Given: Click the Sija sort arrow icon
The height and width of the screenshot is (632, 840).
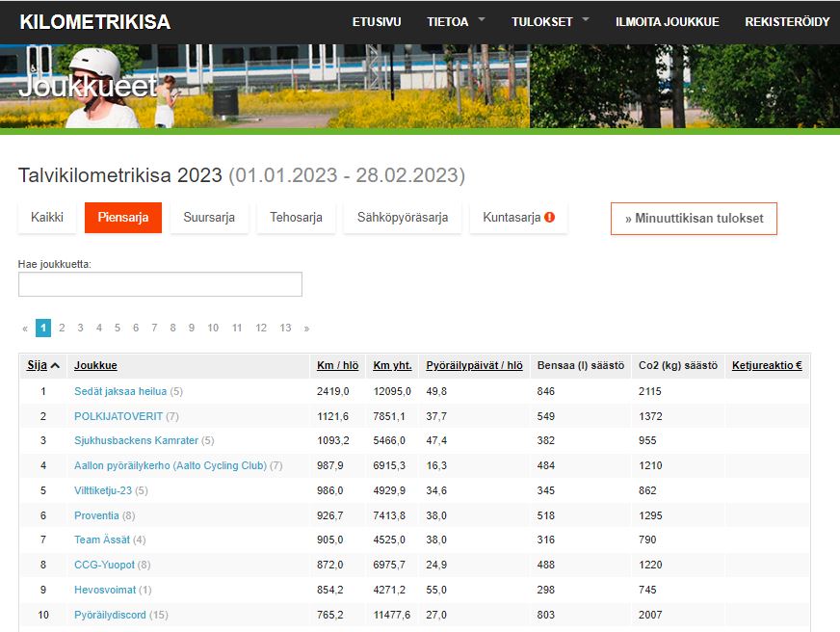Looking at the screenshot, I should coord(55,366).
